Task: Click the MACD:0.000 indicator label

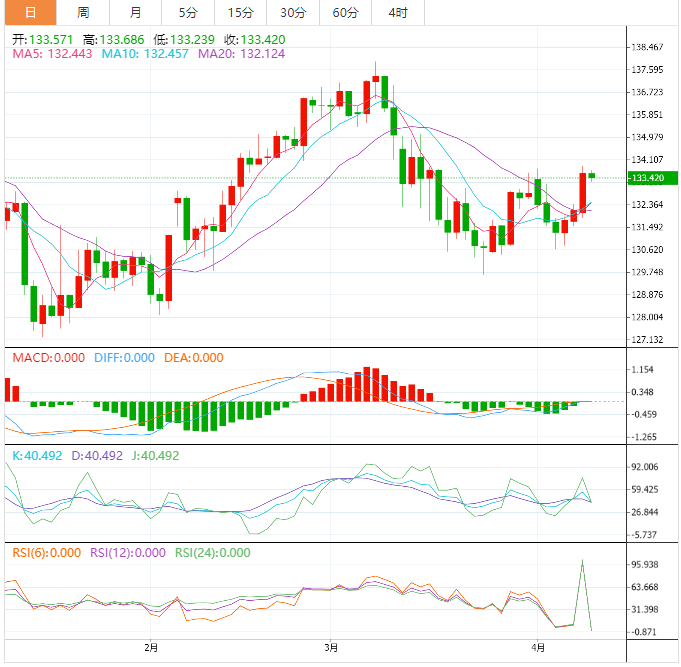Action: [49, 358]
